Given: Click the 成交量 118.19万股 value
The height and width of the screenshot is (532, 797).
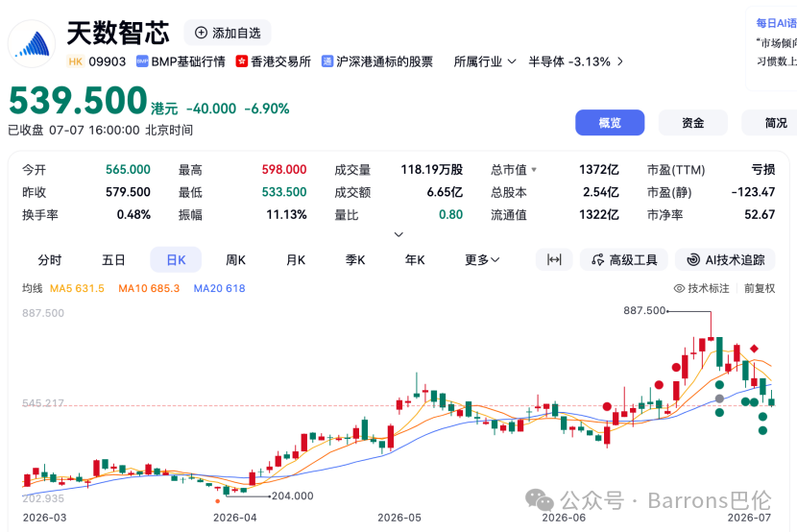Looking at the screenshot, I should [431, 170].
